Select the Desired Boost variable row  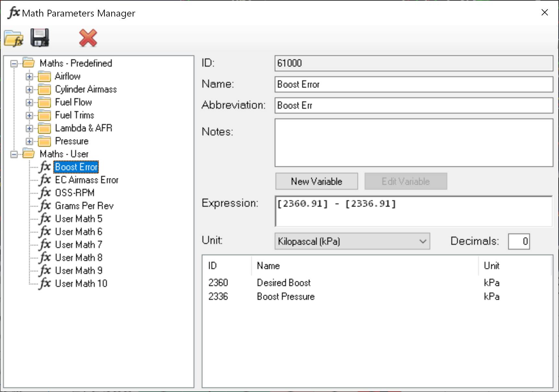[x=283, y=282]
